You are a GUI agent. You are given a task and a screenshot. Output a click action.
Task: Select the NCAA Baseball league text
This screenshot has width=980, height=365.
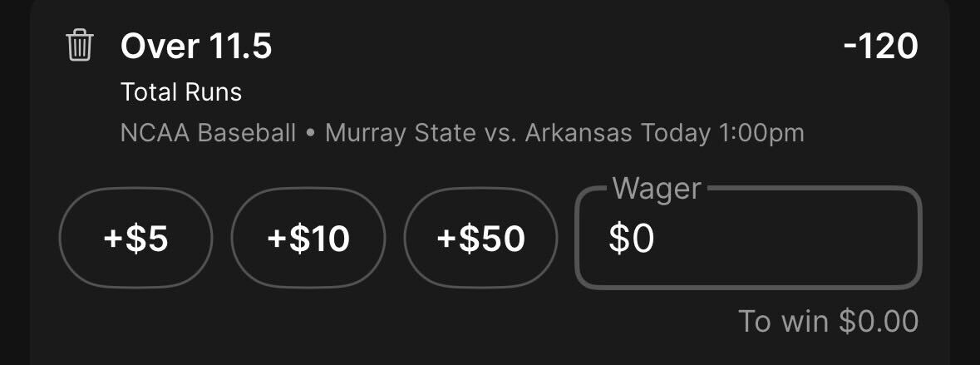pyautogui.click(x=208, y=133)
